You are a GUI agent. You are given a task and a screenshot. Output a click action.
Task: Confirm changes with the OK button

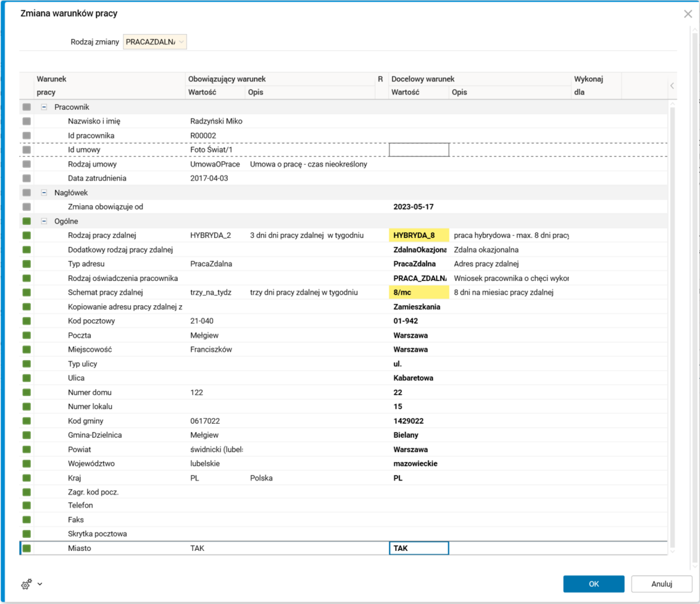click(x=593, y=584)
